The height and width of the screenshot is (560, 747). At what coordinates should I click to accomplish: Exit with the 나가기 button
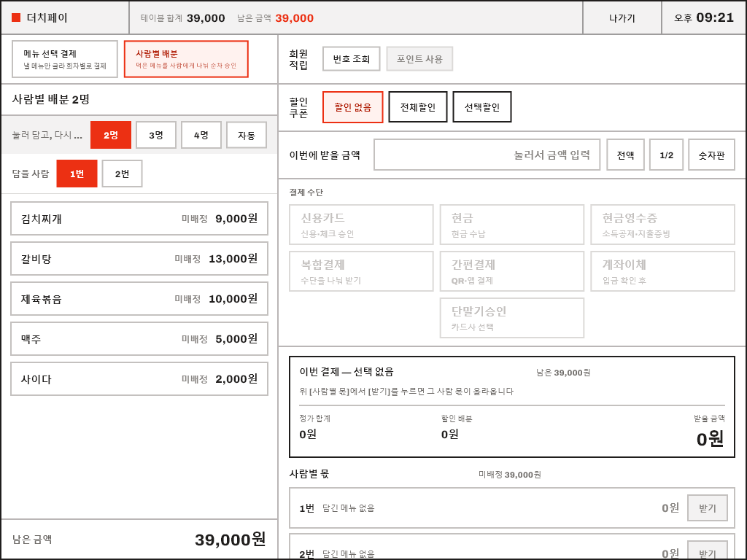(622, 17)
